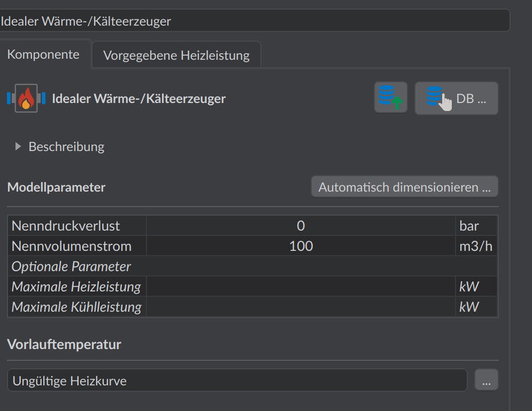Click the database upload icon with green arrow
This screenshot has height=411, width=532.
coord(391,97)
